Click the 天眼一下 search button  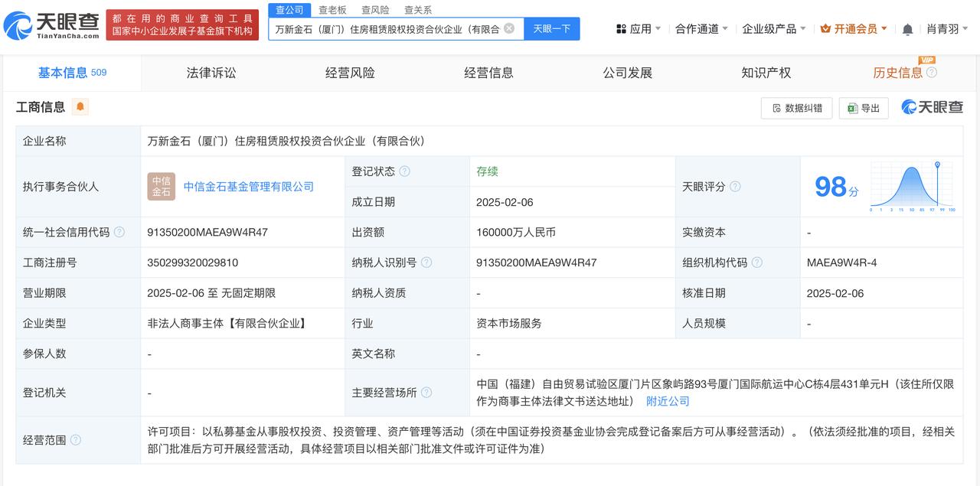(x=552, y=29)
